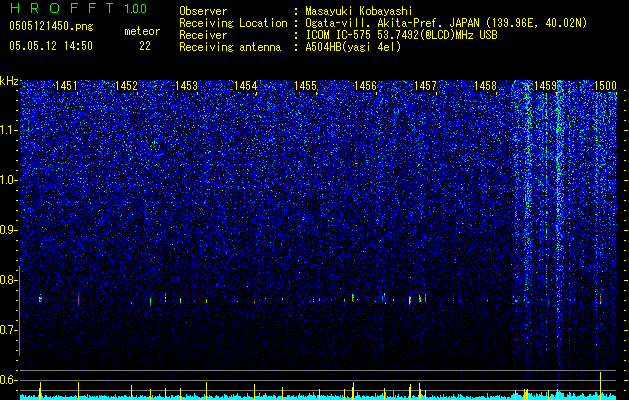Click the ICOM IC-575 receiver text
Viewport: 629px width, 400px height.
point(401,35)
